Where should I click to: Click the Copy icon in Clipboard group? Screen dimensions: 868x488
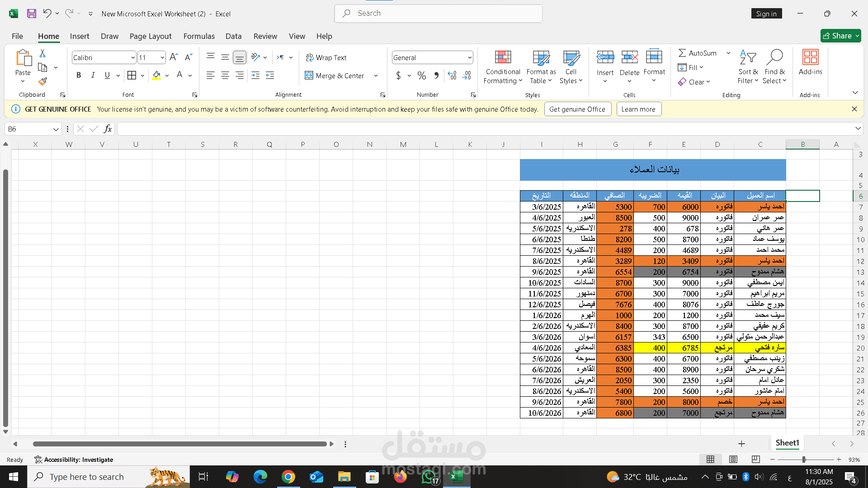click(42, 68)
